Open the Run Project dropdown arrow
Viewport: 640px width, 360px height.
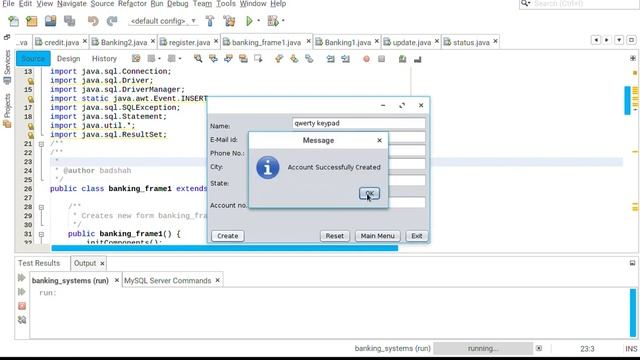coord(258,21)
